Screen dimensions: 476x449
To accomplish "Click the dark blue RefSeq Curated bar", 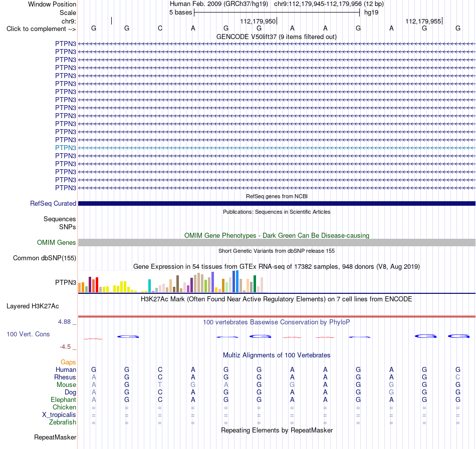I will (x=277, y=203).
